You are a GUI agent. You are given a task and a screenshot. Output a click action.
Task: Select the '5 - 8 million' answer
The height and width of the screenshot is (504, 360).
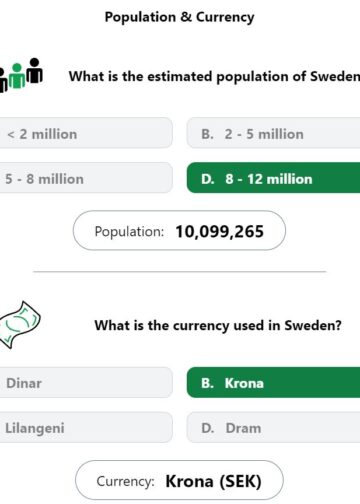[86, 178]
